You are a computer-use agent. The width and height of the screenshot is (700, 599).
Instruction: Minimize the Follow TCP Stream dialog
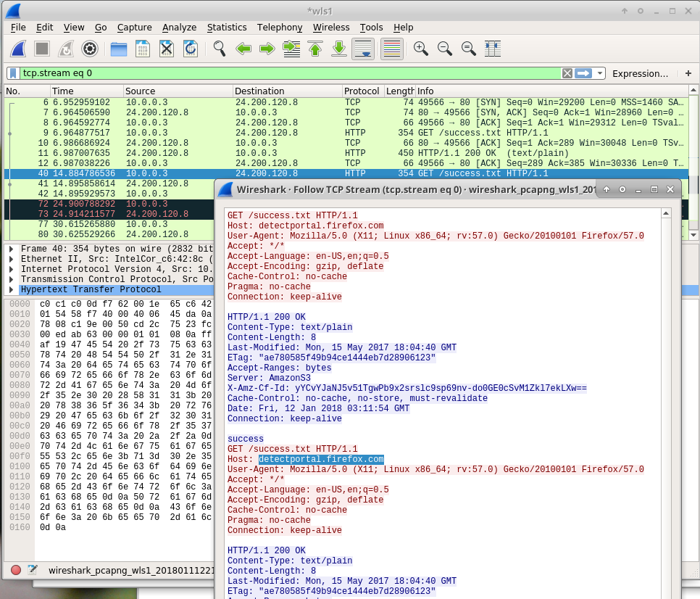point(638,189)
